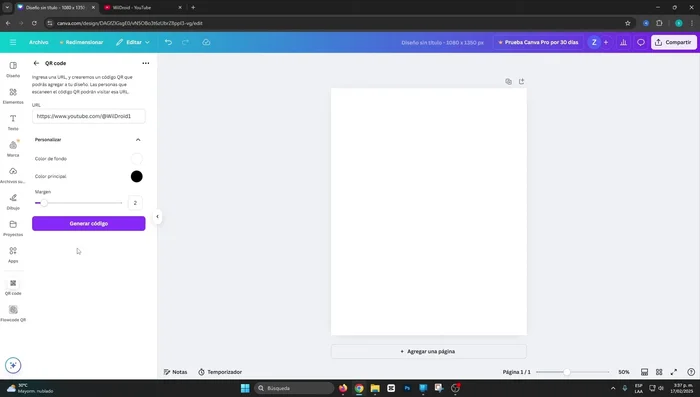Open the Z profile avatar
Viewport: 700px width, 397px height.
[x=594, y=42]
